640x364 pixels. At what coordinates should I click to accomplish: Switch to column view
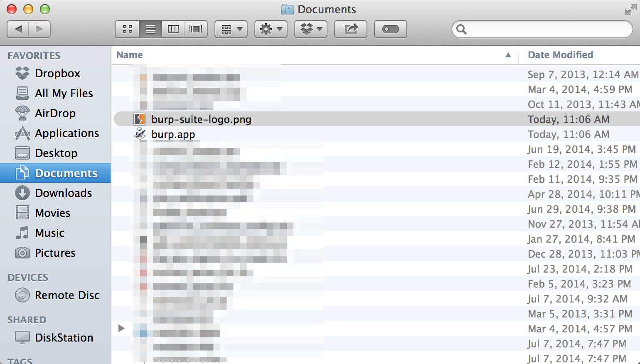pos(173,29)
